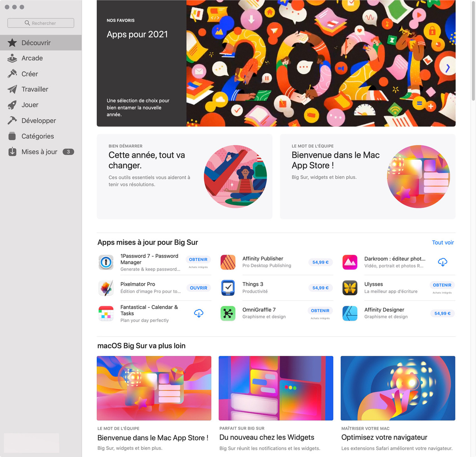Select Travailler in the sidebar
This screenshot has height=457, width=476.
(41, 89)
